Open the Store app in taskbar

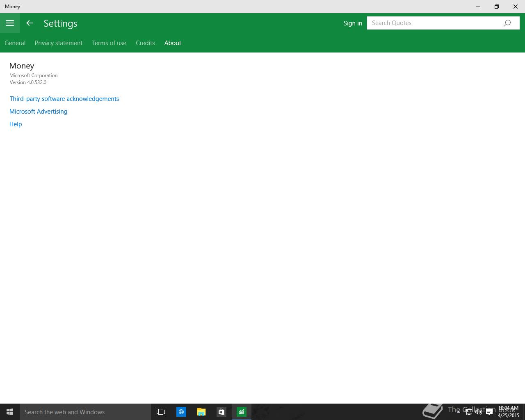pyautogui.click(x=221, y=412)
